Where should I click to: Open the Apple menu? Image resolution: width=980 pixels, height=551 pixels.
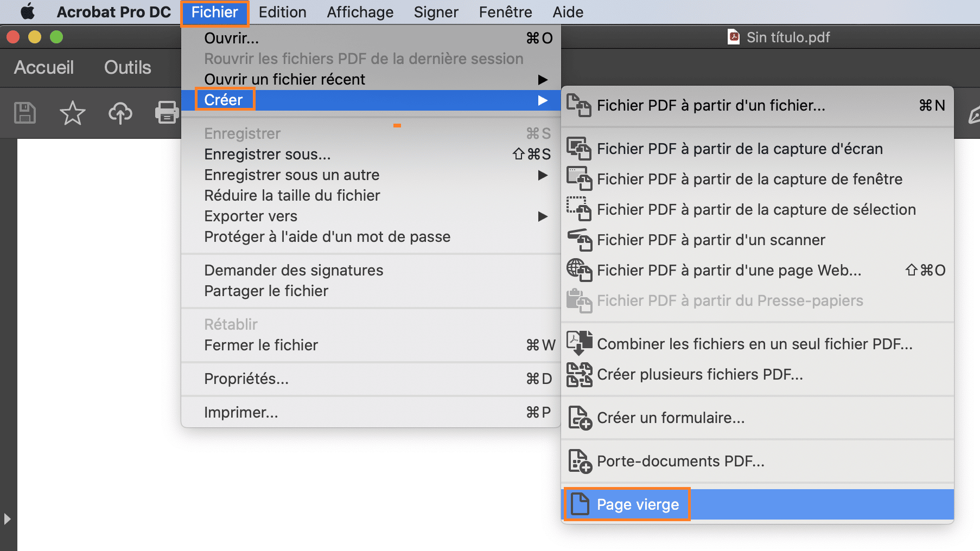27,11
